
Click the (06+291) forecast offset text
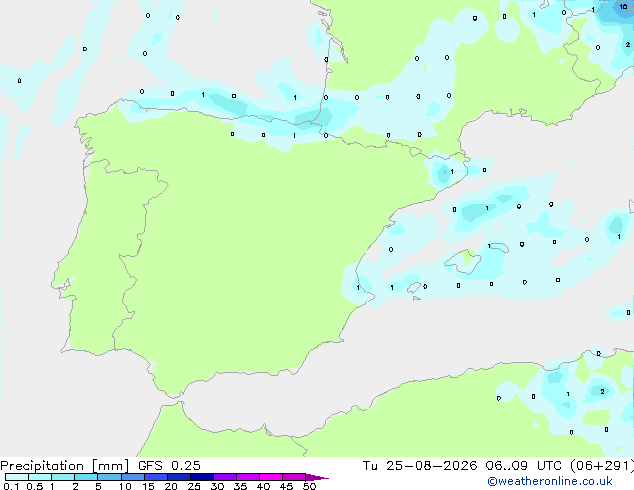602,466
